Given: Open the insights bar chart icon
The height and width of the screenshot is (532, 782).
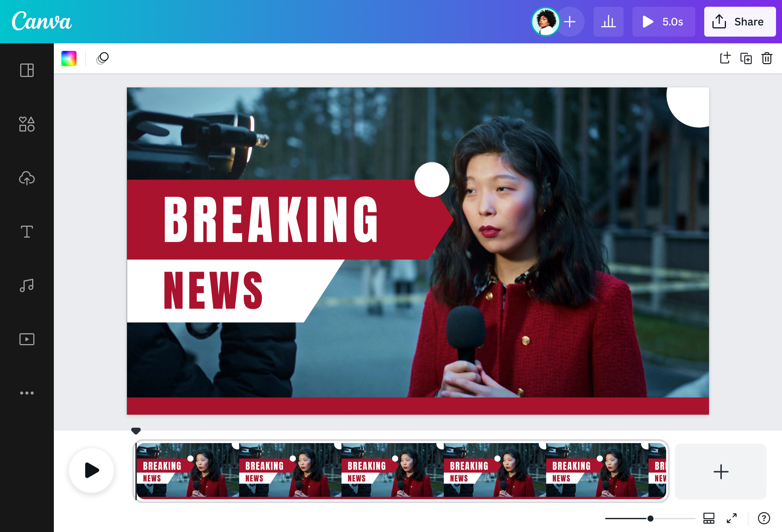Looking at the screenshot, I should point(608,22).
